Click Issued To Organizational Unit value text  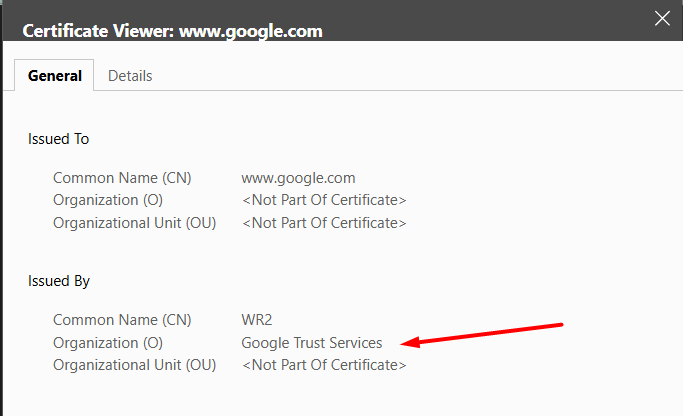(324, 223)
